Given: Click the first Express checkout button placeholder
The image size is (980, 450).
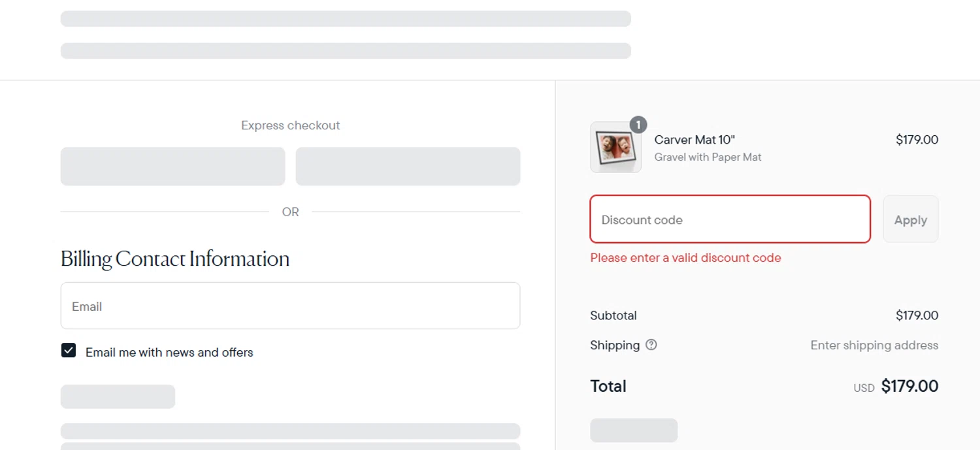Looking at the screenshot, I should pos(172,166).
